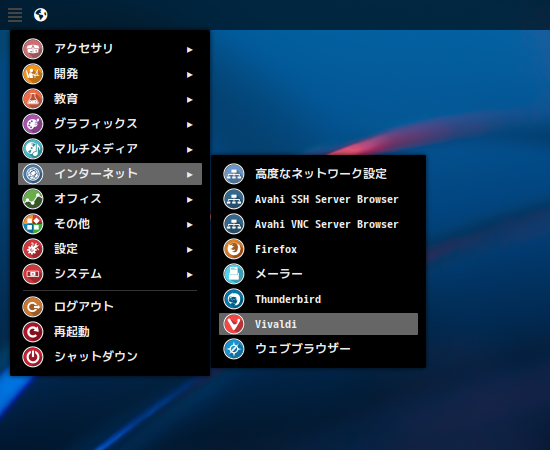Image resolution: width=550 pixels, height=450 pixels.
Task: Open the メーラー menu entry
Action: point(318,274)
